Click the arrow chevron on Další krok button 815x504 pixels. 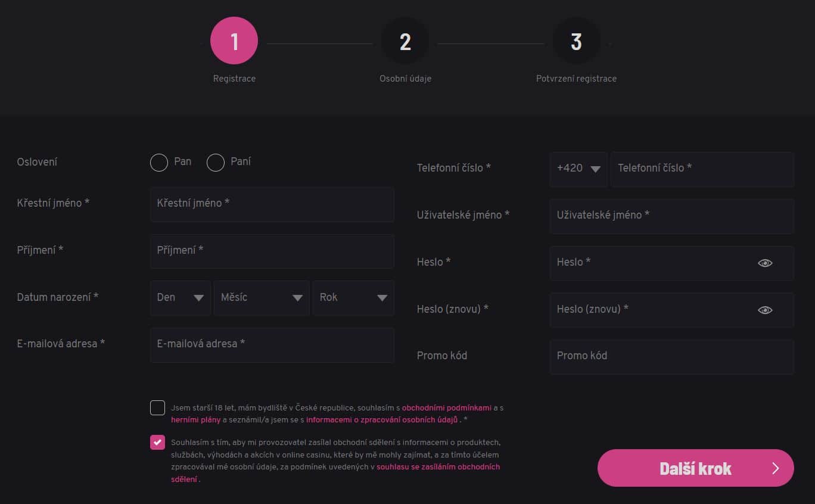(x=775, y=468)
